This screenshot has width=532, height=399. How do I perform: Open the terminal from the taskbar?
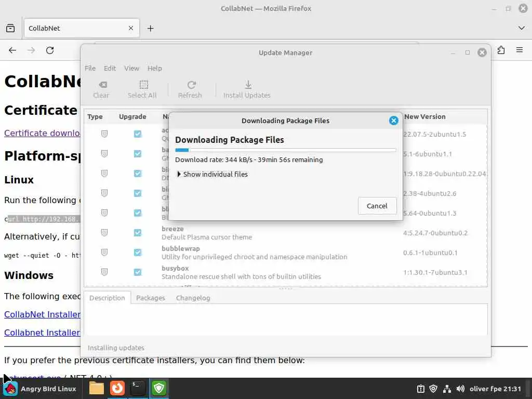[x=138, y=388]
